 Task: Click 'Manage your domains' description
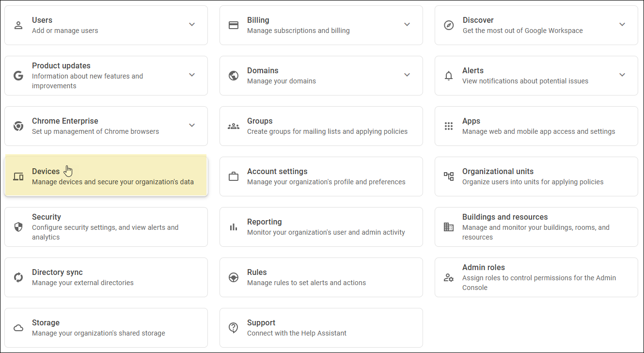(x=282, y=81)
